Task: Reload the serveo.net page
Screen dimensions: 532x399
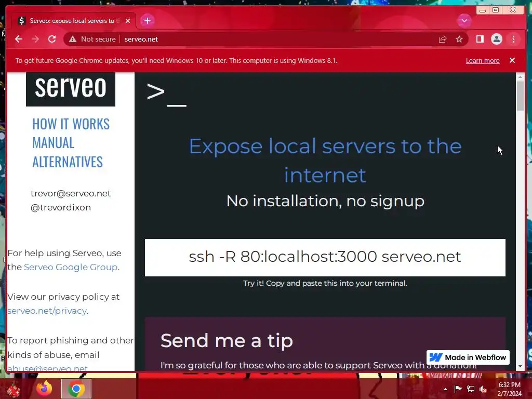Action: pyautogui.click(x=52, y=39)
